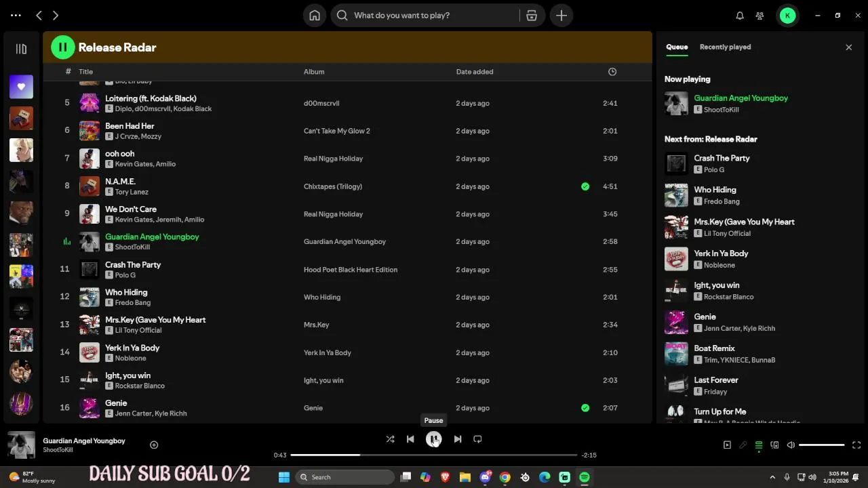Sort tracks by Date added column

click(475, 72)
